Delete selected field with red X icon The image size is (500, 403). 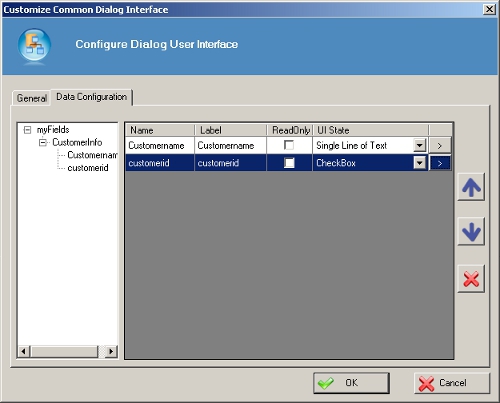pyautogui.click(x=471, y=279)
